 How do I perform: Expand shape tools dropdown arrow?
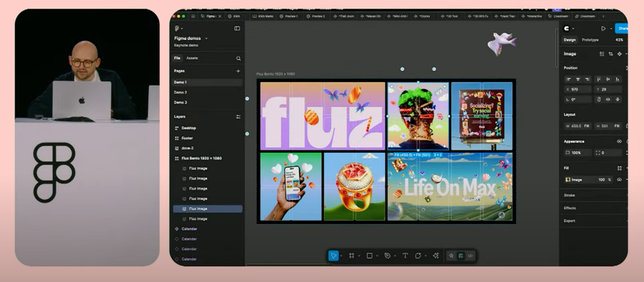(x=377, y=256)
